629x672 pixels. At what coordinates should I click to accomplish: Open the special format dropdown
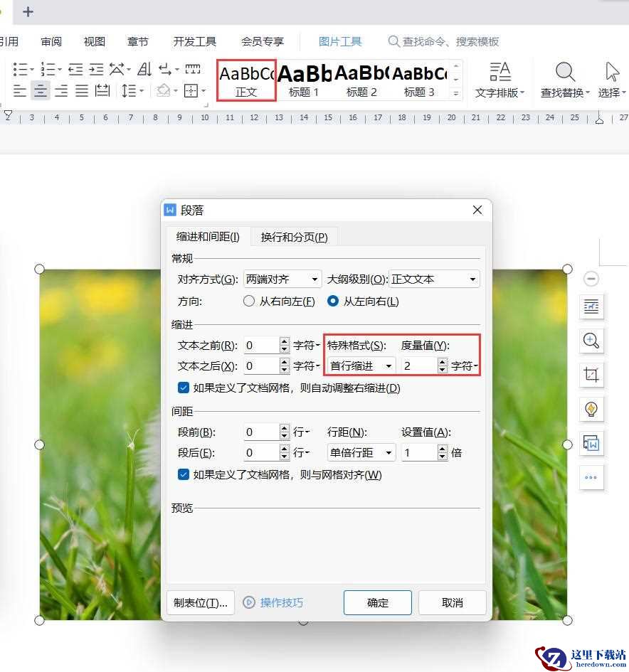tap(361, 366)
